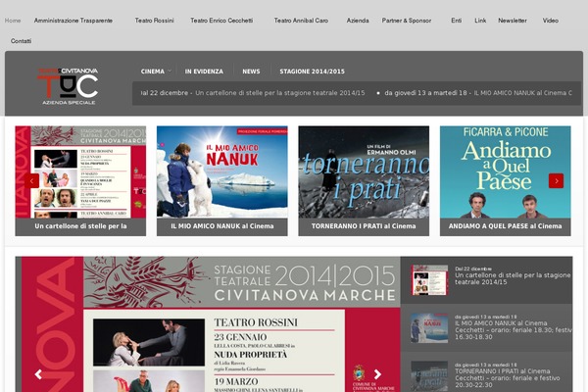
Task: Expand the Cinema menu dropdown arrow
Action: pos(170,71)
